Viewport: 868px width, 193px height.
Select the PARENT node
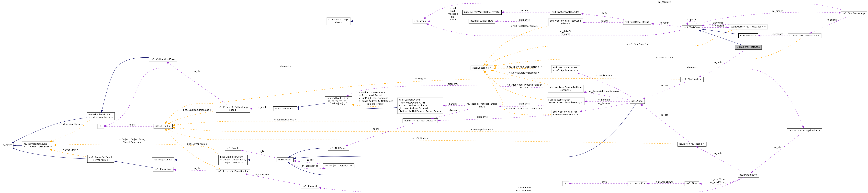[7, 145]
